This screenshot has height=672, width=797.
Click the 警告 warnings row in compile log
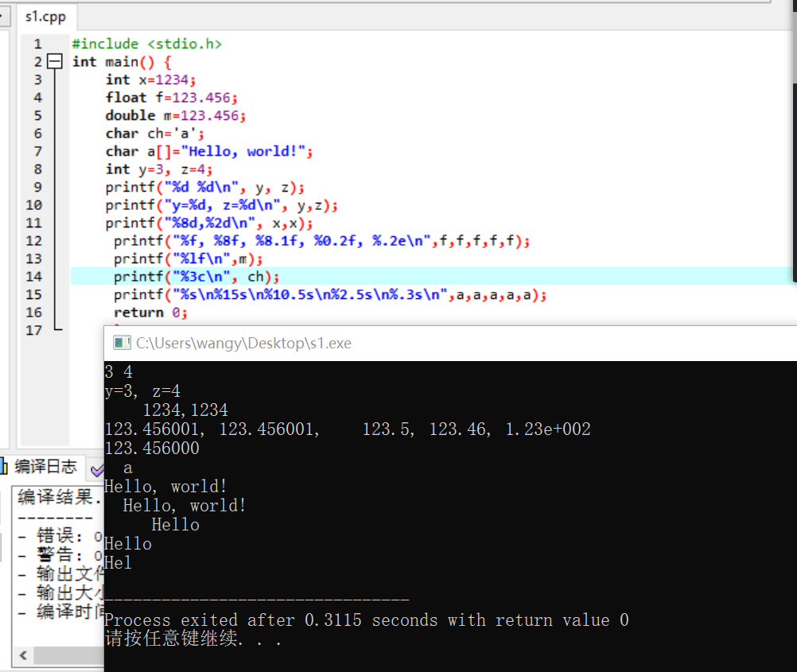point(60,554)
